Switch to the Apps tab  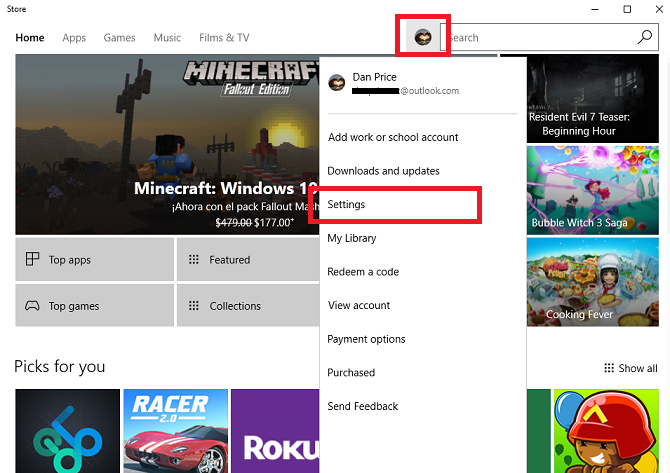pyautogui.click(x=74, y=38)
